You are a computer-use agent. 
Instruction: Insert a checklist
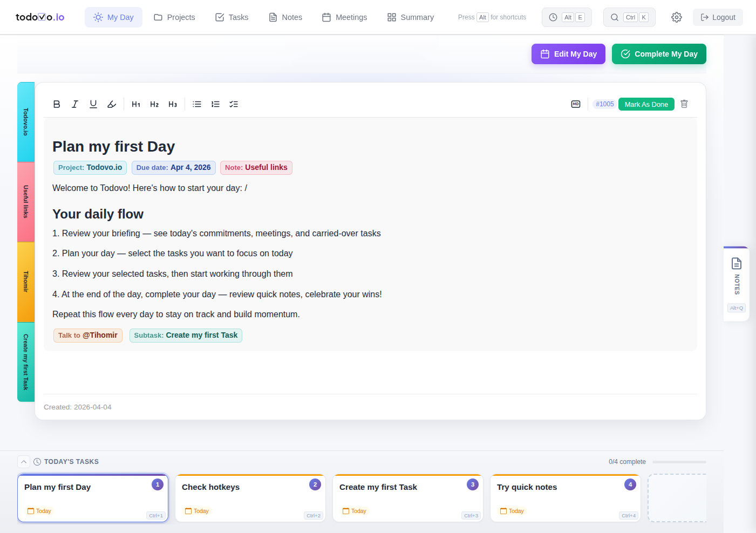pyautogui.click(x=234, y=104)
